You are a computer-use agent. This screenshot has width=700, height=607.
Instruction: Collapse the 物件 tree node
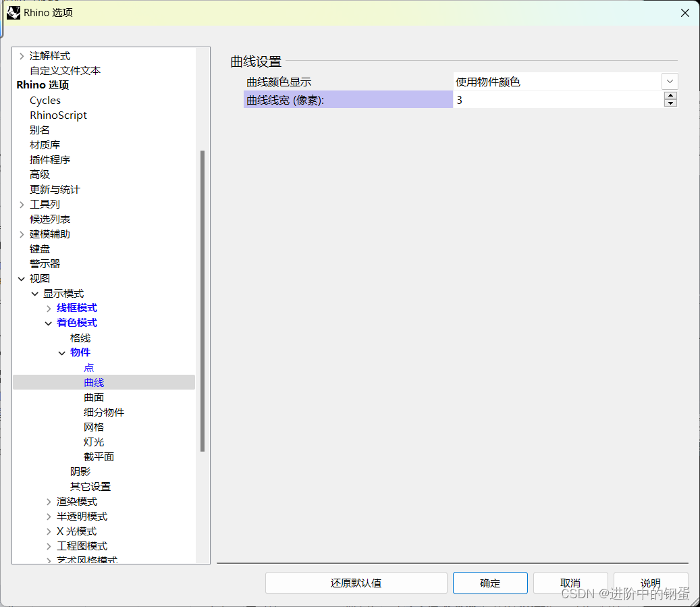click(62, 353)
